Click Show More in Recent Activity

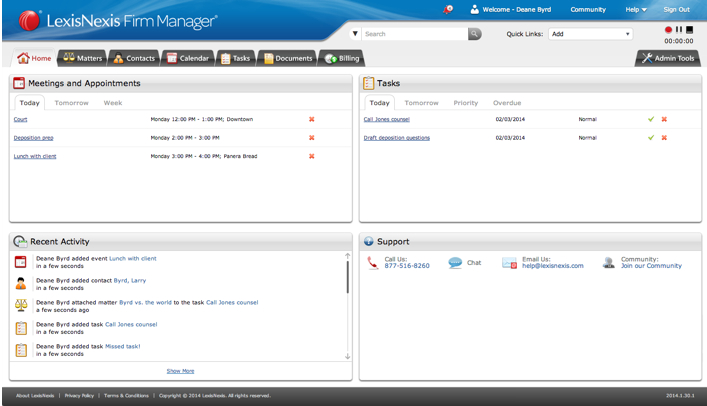coord(180,371)
